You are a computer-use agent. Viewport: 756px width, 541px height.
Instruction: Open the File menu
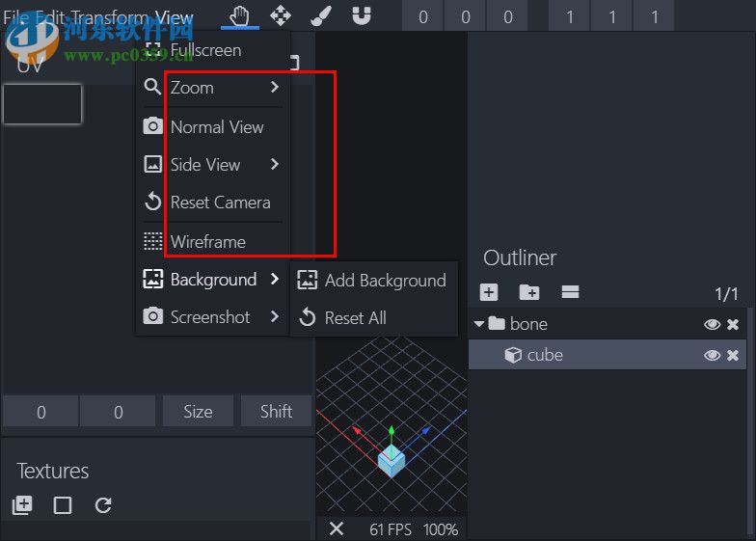[x=15, y=17]
